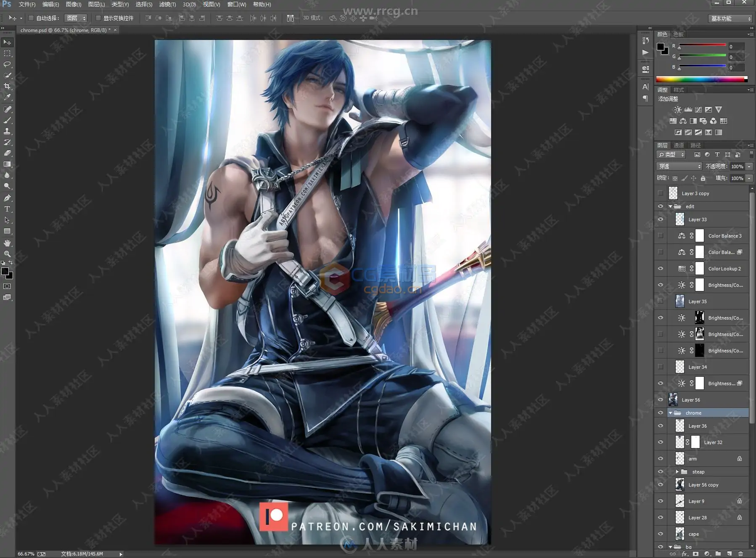Select the Eyedropper tool
756x558 pixels.
(7, 97)
